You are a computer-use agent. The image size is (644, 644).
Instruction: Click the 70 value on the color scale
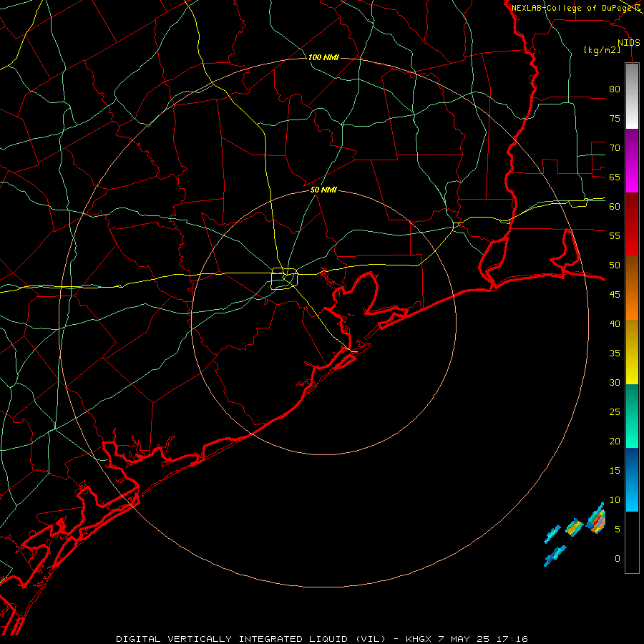click(615, 148)
